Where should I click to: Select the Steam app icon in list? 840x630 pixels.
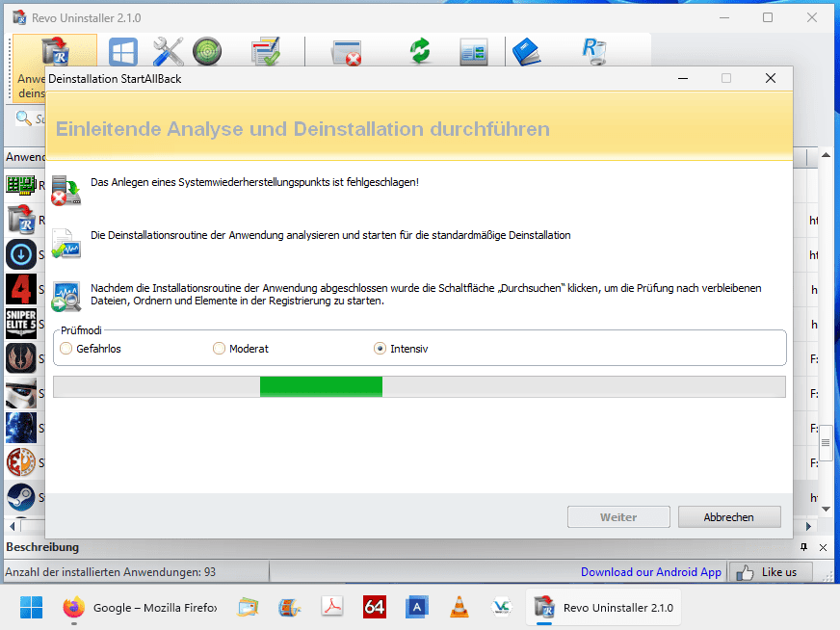click(x=21, y=497)
